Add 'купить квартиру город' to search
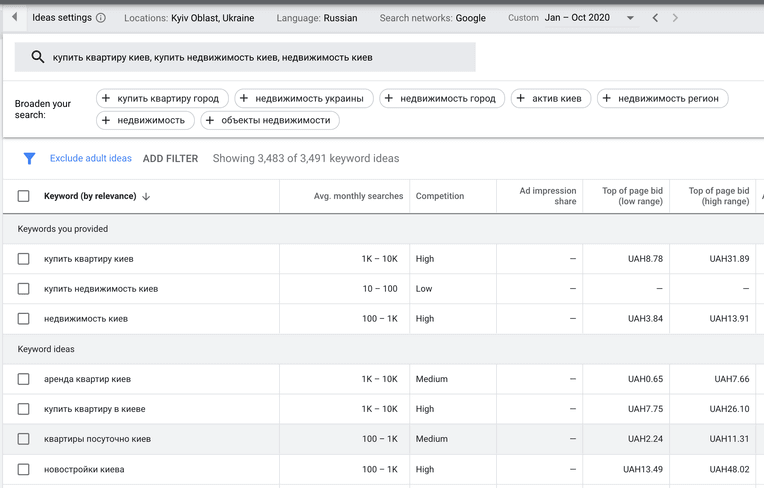The image size is (764, 488). tap(162, 98)
